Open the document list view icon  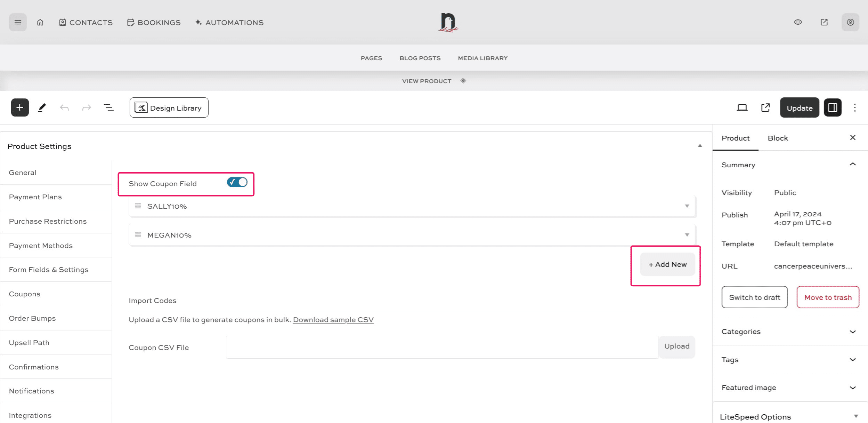(x=108, y=107)
